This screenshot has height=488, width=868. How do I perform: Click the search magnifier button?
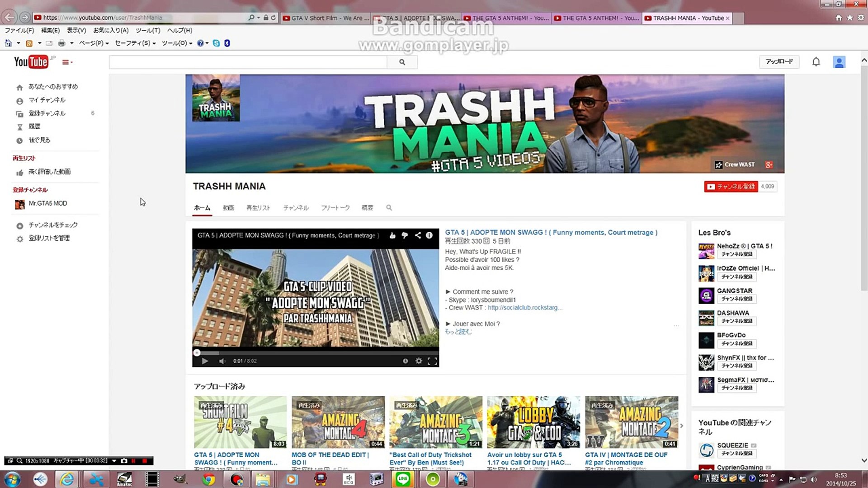click(402, 62)
